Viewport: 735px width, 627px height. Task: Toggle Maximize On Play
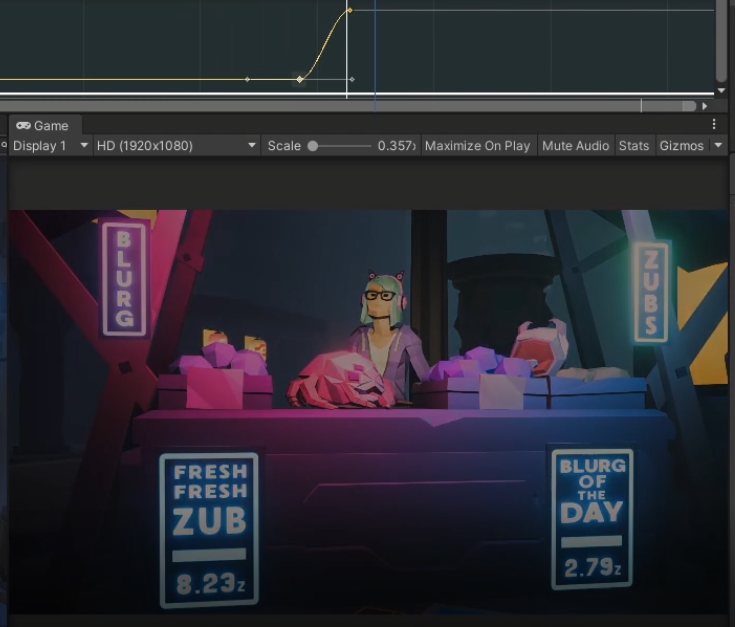[477, 146]
